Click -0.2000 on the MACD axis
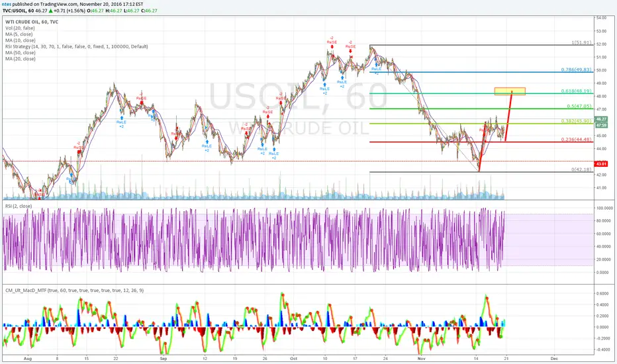This screenshot has height=364, width=617. [602, 338]
